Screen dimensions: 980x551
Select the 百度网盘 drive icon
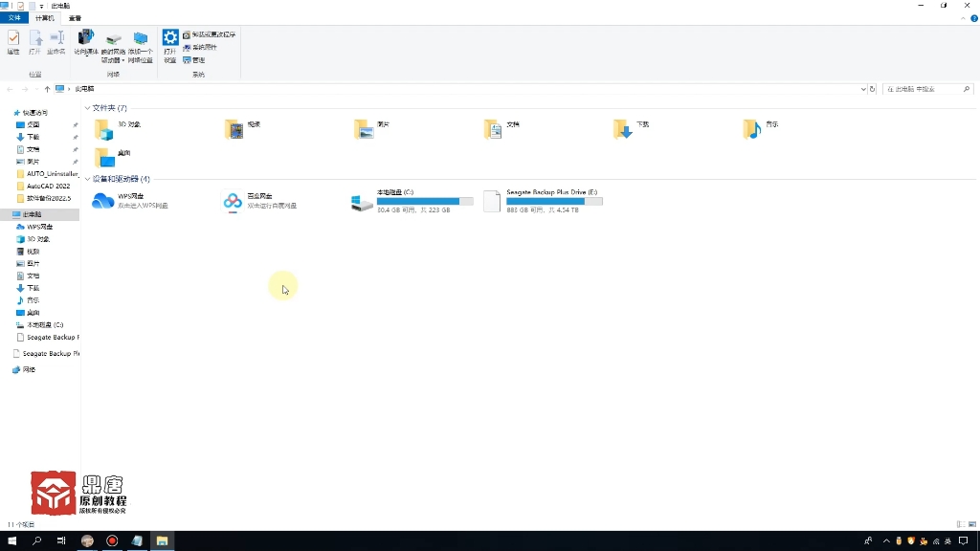(233, 201)
